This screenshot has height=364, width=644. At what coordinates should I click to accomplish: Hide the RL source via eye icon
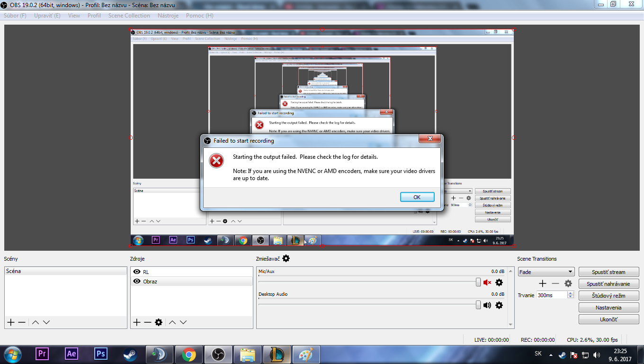click(x=137, y=272)
